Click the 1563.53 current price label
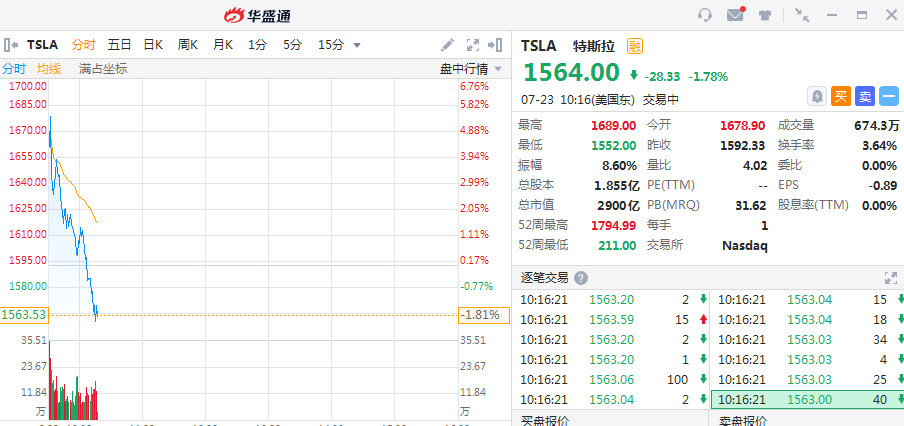Image resolution: width=904 pixels, height=426 pixels. tap(24, 315)
